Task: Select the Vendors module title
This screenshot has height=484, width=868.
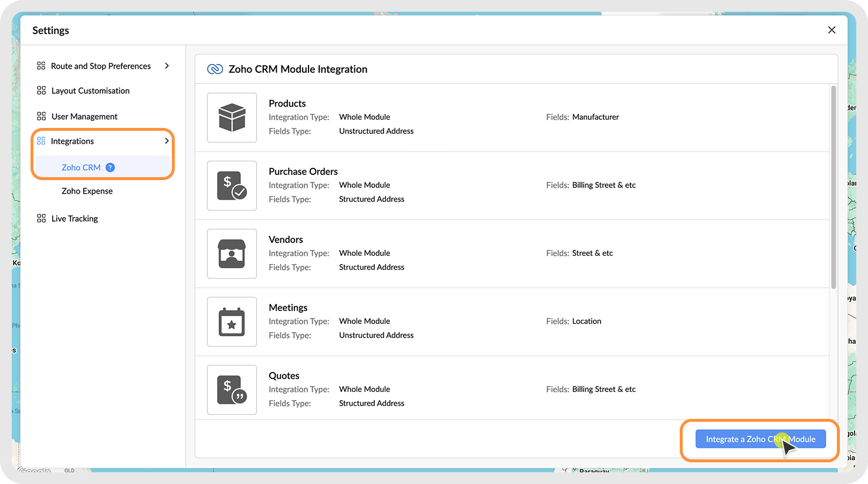Action: [286, 239]
